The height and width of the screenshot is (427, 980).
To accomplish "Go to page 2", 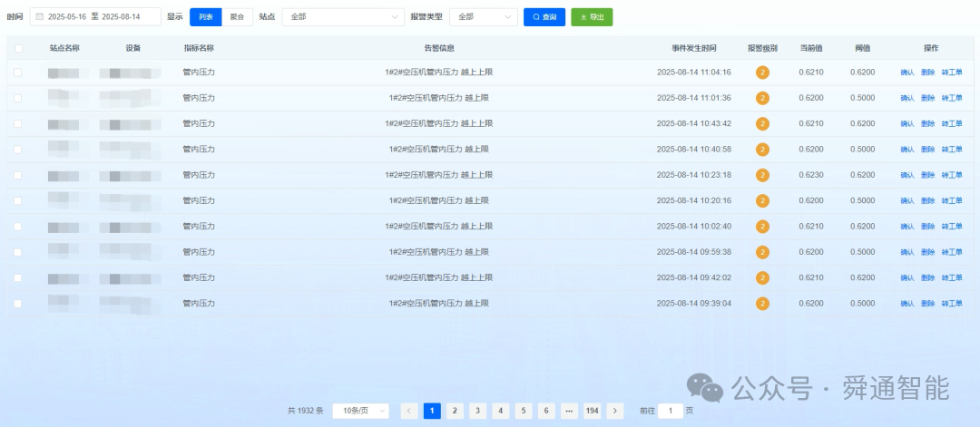I will coord(455,411).
